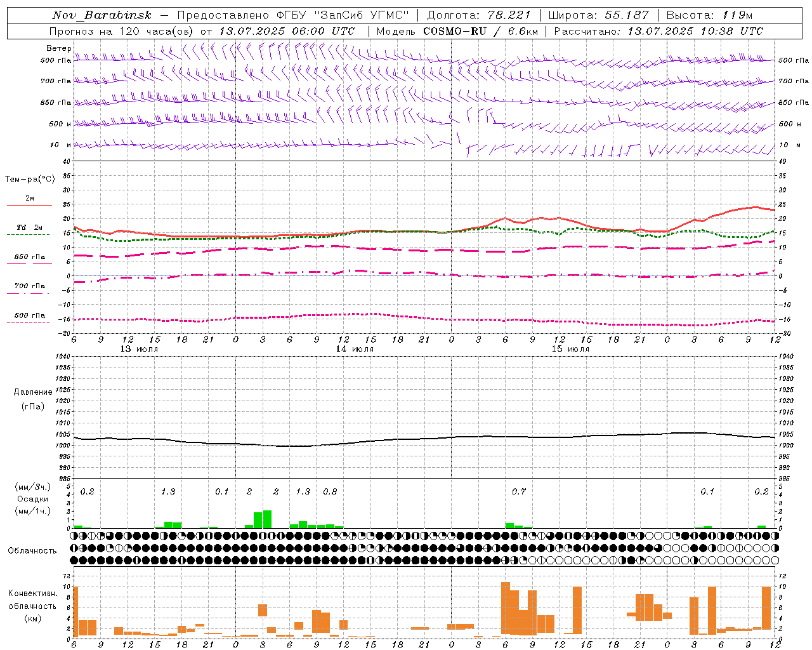The image size is (812, 650).
Task: Click the 'Тем-ра(°C)' temperature label
Action: [30, 180]
